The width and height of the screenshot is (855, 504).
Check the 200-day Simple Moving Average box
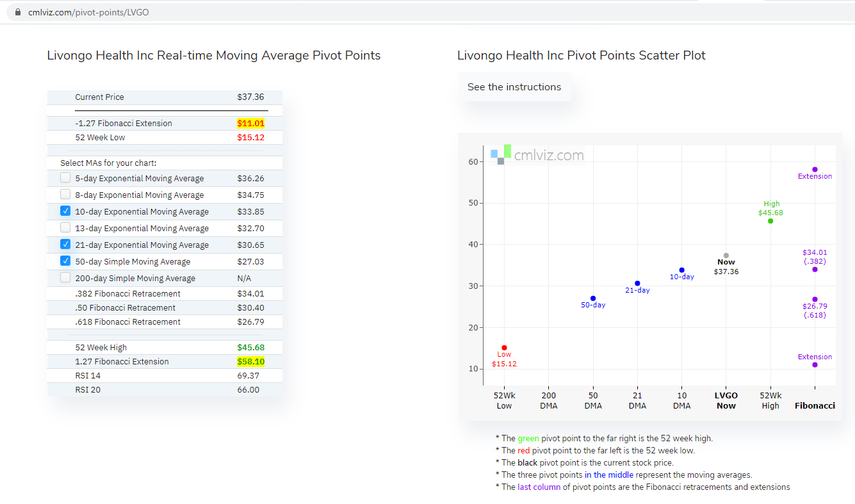65,278
